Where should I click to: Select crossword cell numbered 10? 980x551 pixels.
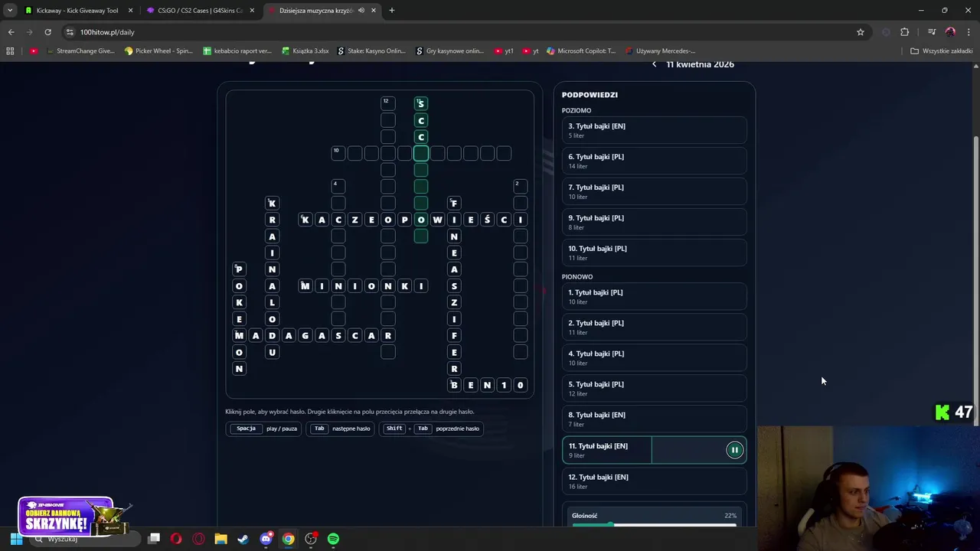coord(338,153)
